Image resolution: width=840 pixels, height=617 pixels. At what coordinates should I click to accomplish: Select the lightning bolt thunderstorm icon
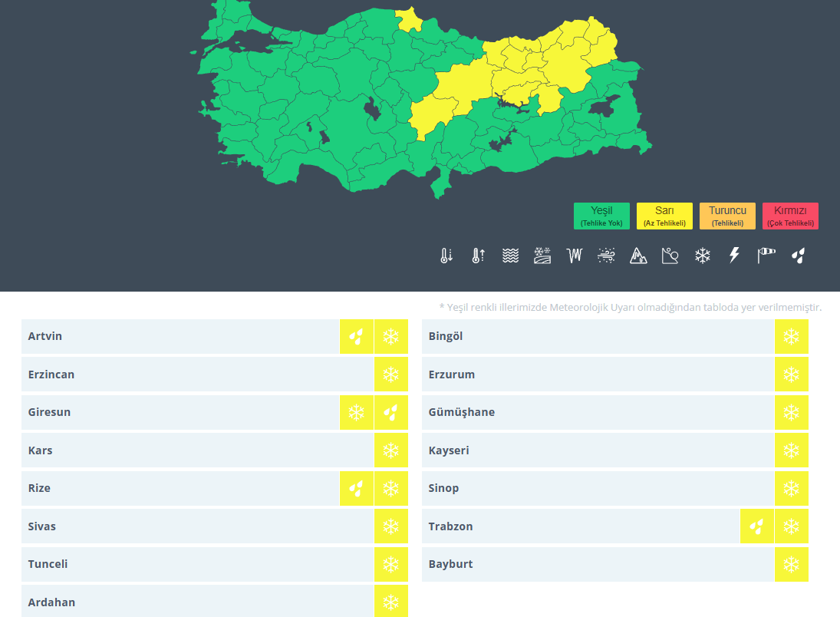(734, 256)
